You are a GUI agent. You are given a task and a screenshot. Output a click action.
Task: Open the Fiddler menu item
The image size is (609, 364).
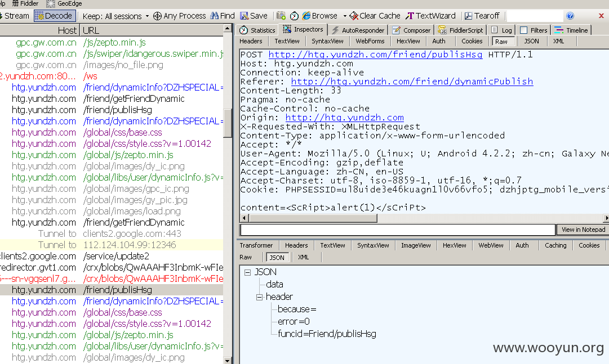(25, 3)
